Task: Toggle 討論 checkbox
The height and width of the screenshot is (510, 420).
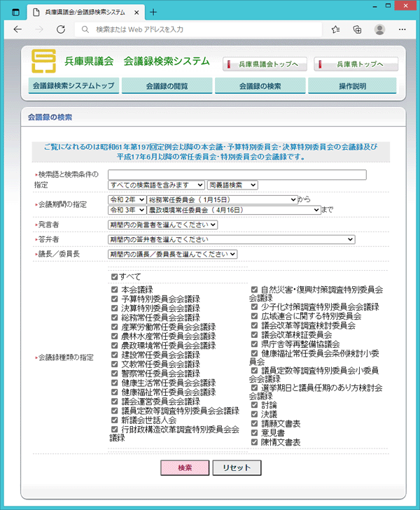Action: tap(254, 405)
